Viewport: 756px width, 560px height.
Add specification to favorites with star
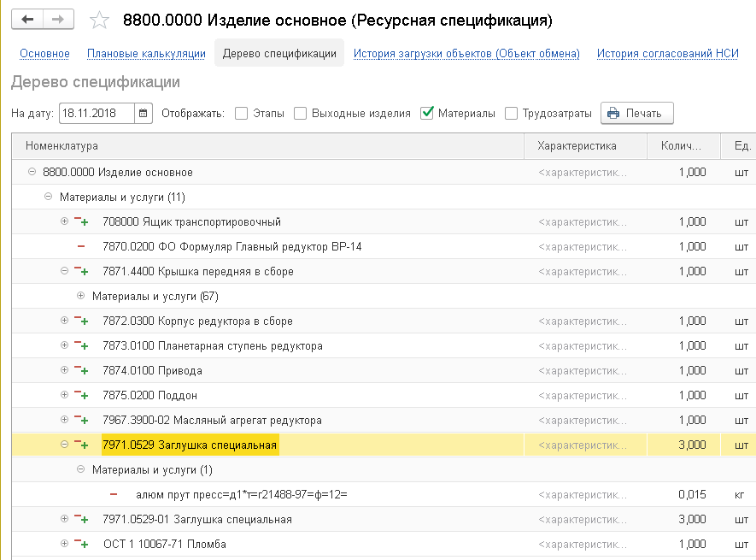point(100,21)
